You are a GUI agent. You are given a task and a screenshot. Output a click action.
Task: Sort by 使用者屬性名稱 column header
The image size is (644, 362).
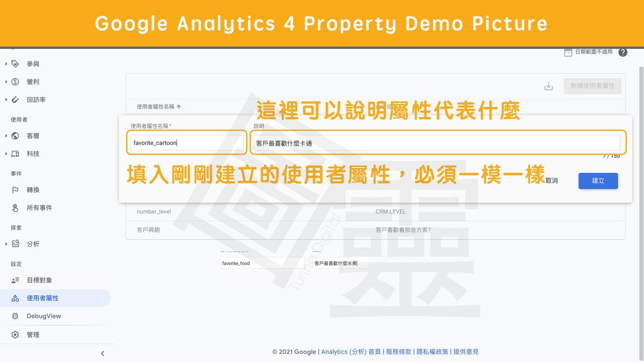click(x=159, y=107)
